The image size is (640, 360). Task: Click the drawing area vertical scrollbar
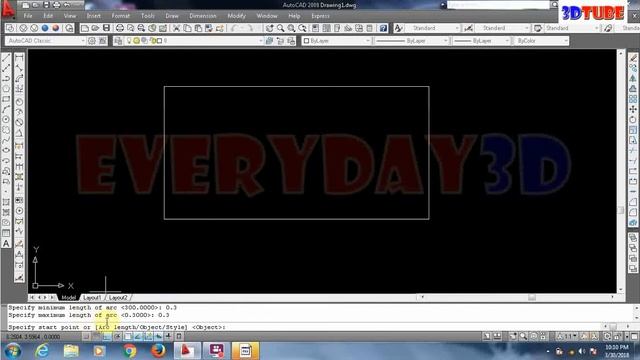[x=621, y=171]
